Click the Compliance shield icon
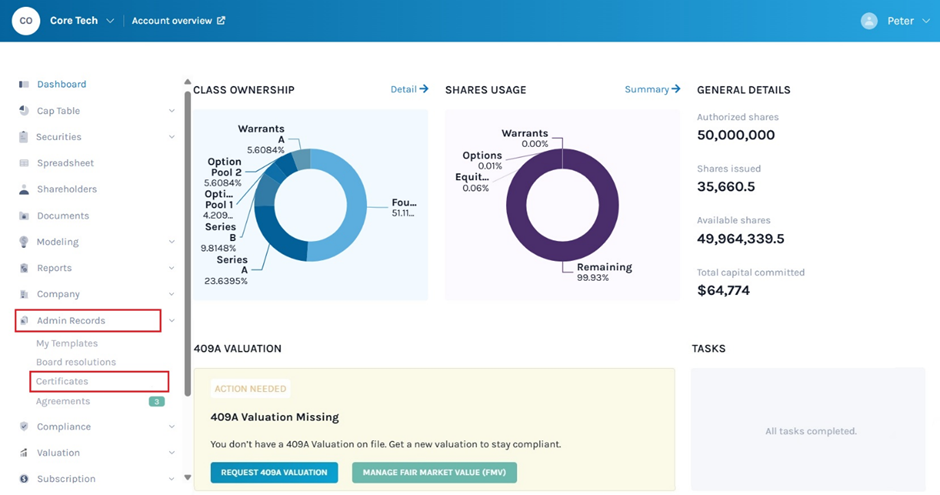Screen dimensions: 940x495 (24, 427)
